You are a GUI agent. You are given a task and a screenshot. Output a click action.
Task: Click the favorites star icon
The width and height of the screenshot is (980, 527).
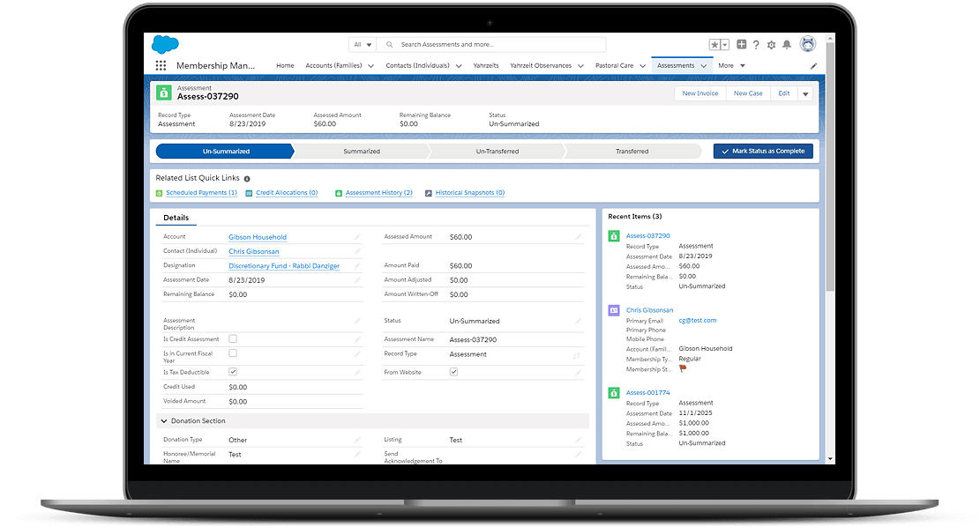[714, 45]
